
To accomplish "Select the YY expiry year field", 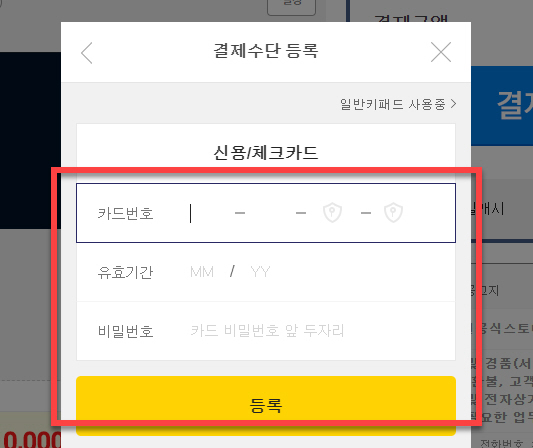I will pyautogui.click(x=260, y=272).
